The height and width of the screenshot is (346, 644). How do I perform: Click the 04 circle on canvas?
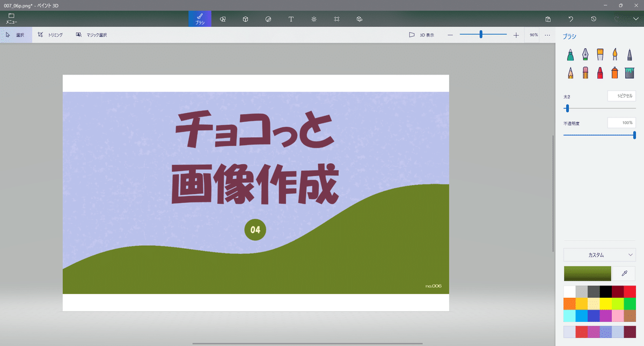255,230
